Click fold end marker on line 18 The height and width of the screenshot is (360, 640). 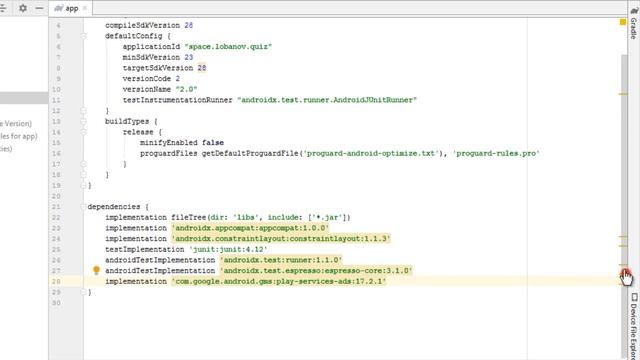pyautogui.click(x=83, y=175)
